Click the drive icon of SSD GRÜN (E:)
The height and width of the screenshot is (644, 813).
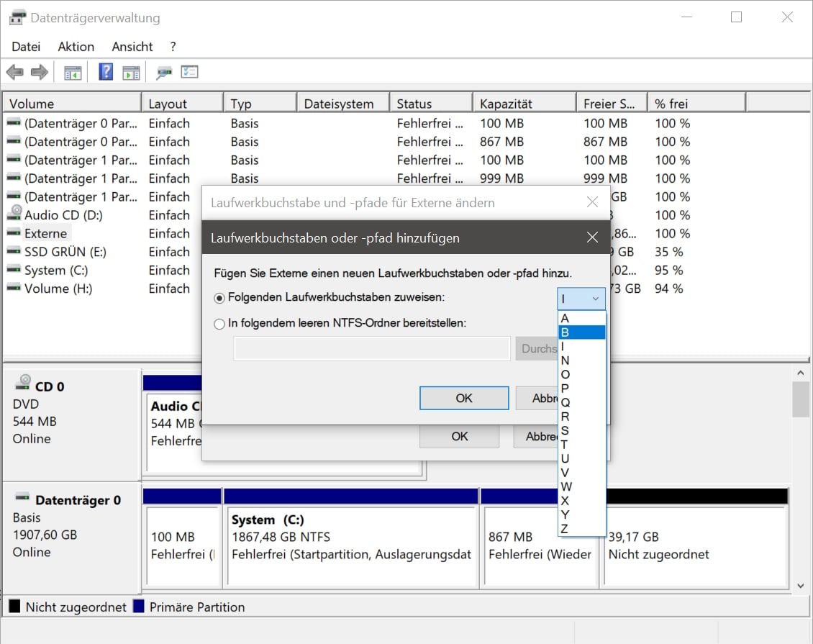click(x=14, y=251)
